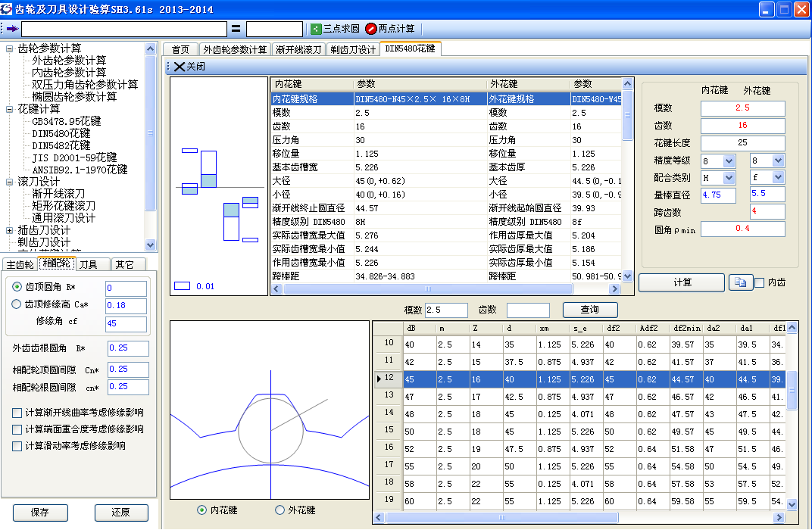The height and width of the screenshot is (530, 812).
Task: Collapse the 滚刀设计 tree node
Action: [x=9, y=182]
